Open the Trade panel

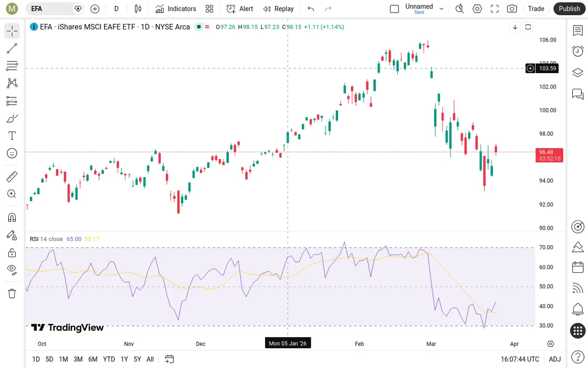pyautogui.click(x=536, y=9)
